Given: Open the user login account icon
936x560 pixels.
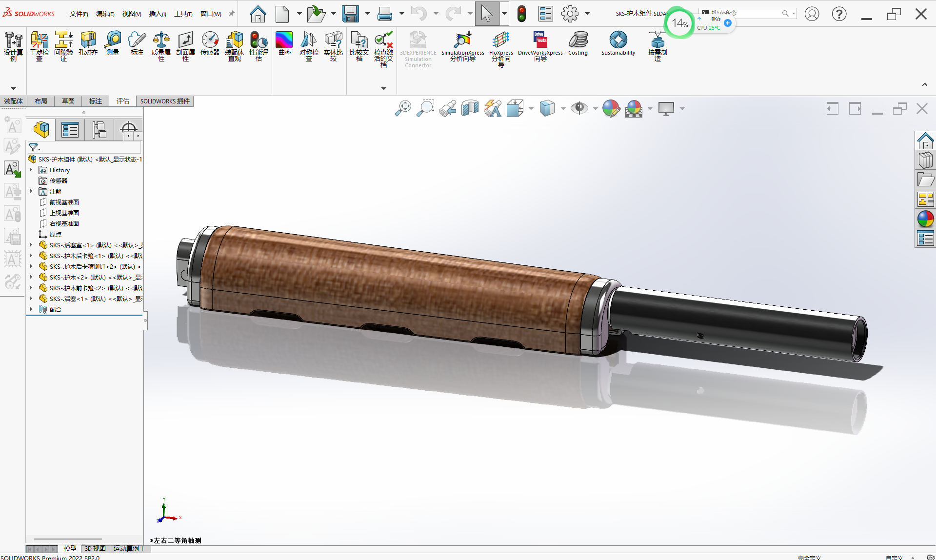Looking at the screenshot, I should click(812, 14).
